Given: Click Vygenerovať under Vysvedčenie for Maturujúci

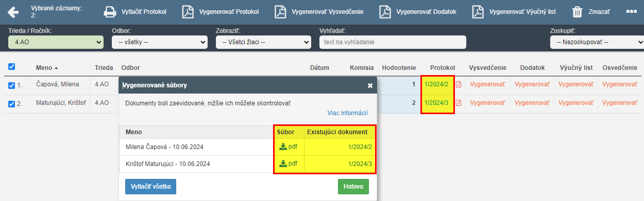Looking at the screenshot, I should tap(487, 102).
